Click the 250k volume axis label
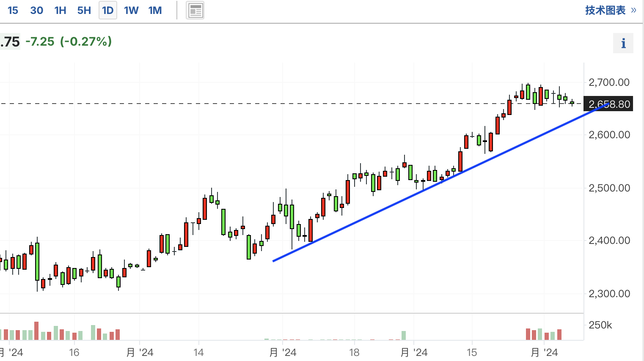 tap(600, 325)
